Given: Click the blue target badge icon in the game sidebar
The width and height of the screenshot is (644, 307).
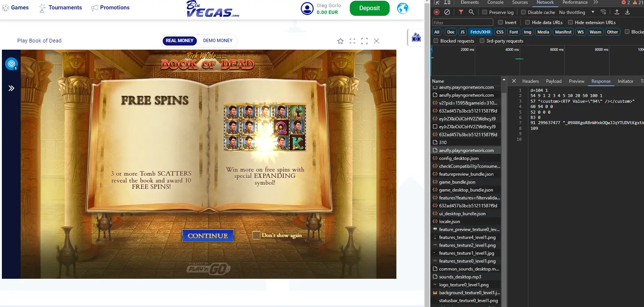Looking at the screenshot, I should click(x=11, y=64).
